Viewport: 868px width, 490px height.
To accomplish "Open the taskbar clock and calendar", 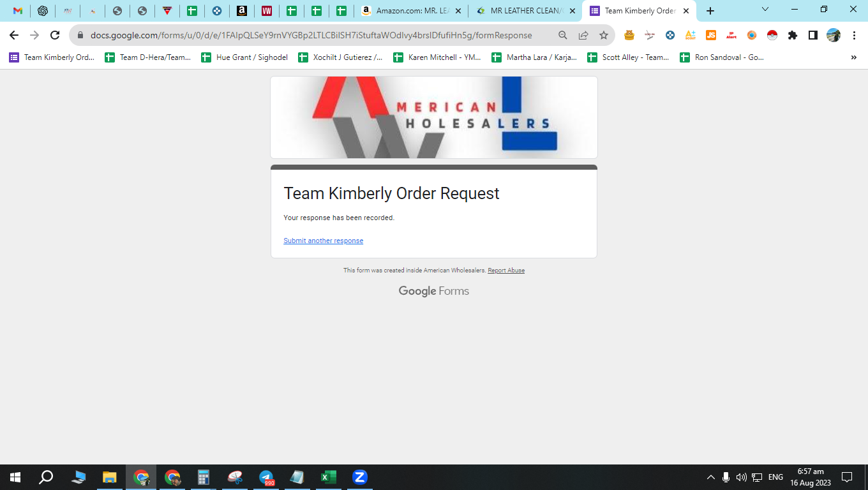I will 811,477.
